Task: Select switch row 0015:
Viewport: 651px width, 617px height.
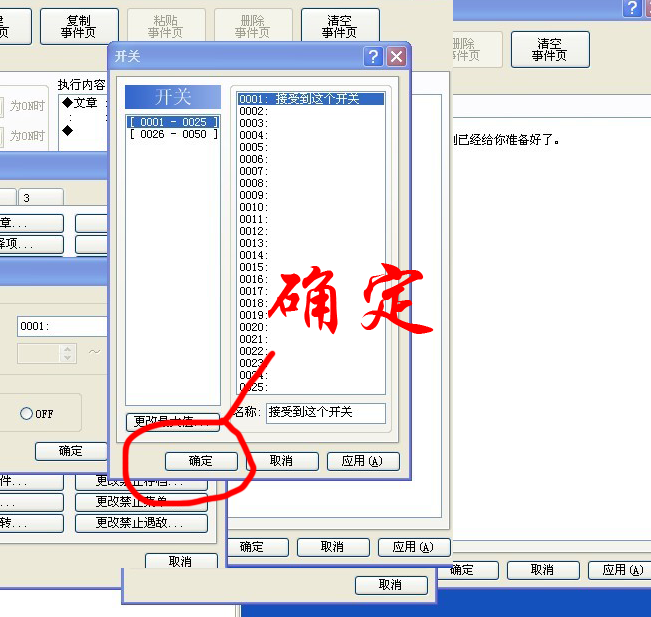Action: point(311,267)
